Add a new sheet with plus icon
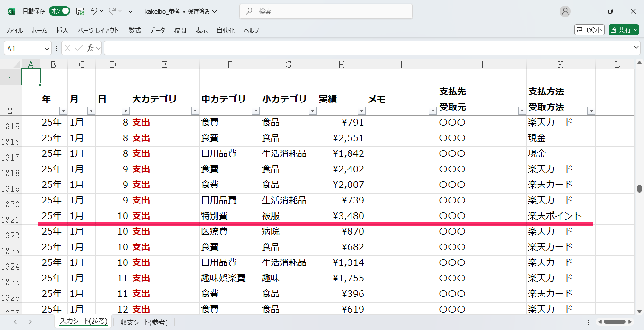Image resolution: width=644 pixels, height=330 pixels. (197, 322)
